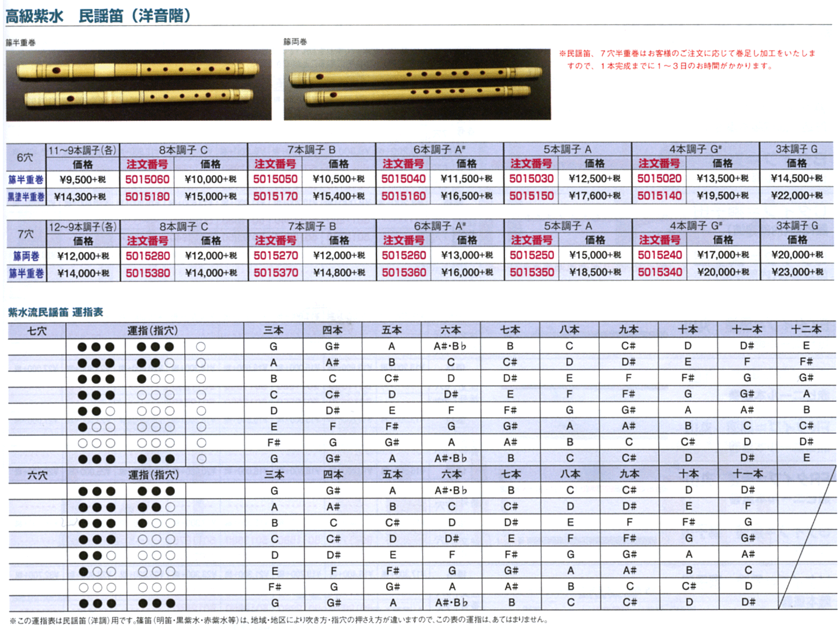
Task: Click the 黒塗半重巻 row label
Action: (26, 197)
